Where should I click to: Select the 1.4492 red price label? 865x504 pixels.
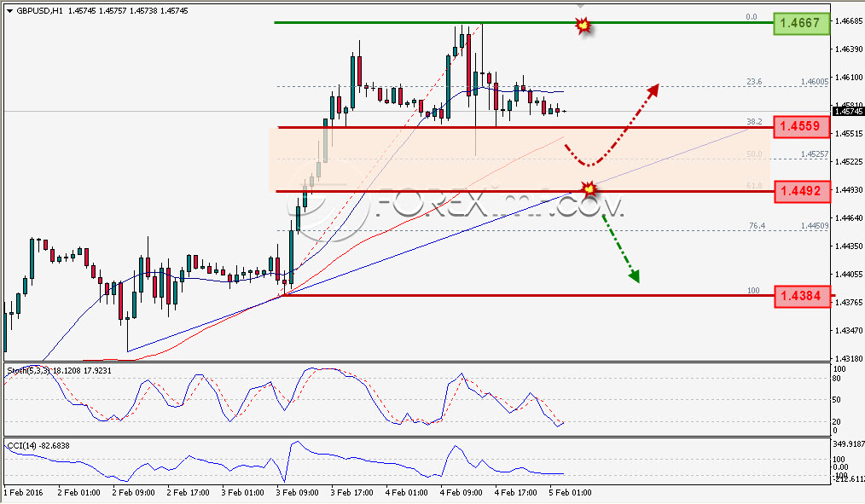802,191
